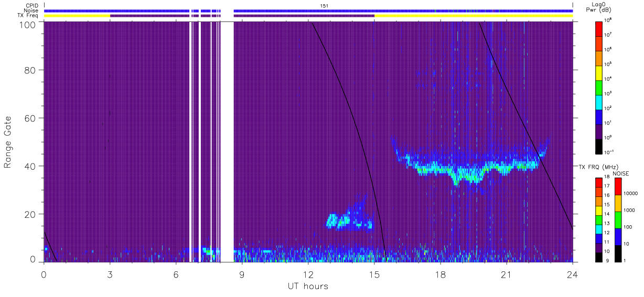Click the 'Range Gate' y-axis title
This screenshot has height=297, width=644.
pyautogui.click(x=8, y=142)
